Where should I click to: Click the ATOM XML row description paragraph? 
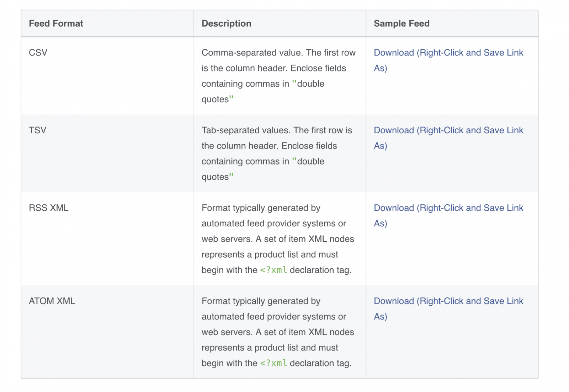coord(278,332)
